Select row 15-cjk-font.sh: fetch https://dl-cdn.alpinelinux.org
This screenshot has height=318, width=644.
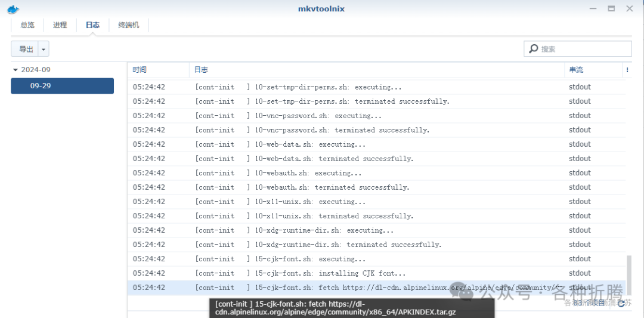[376, 288]
